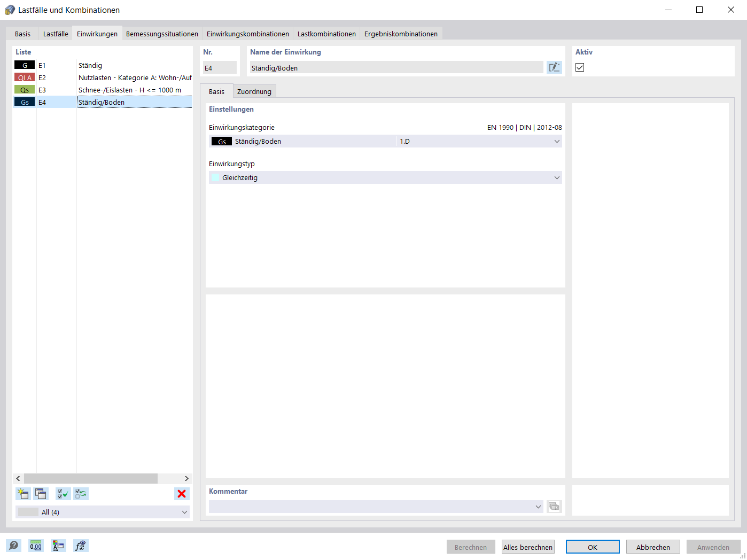Copy the selected action with the duplicate icon
The width and height of the screenshot is (747, 560).
click(x=41, y=494)
